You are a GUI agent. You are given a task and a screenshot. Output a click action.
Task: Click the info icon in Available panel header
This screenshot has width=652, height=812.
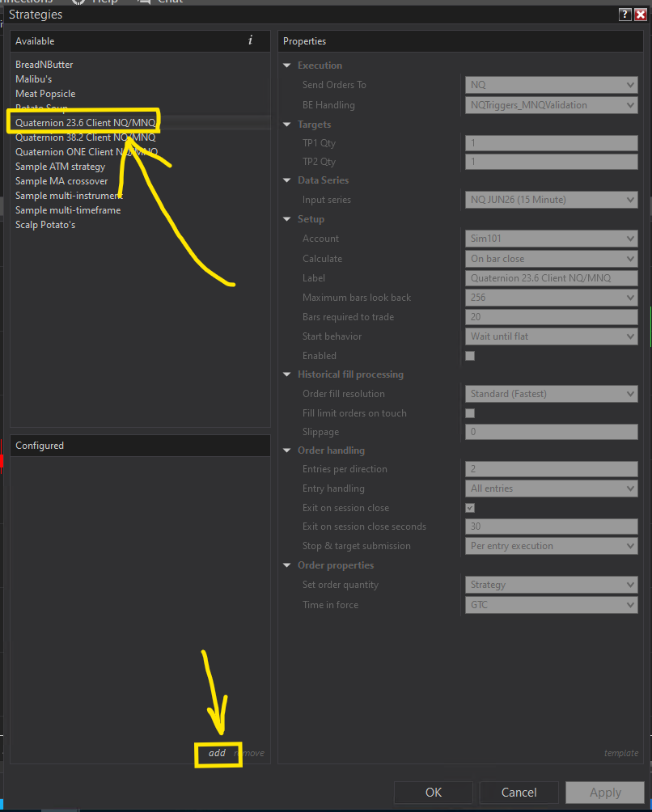coord(250,41)
